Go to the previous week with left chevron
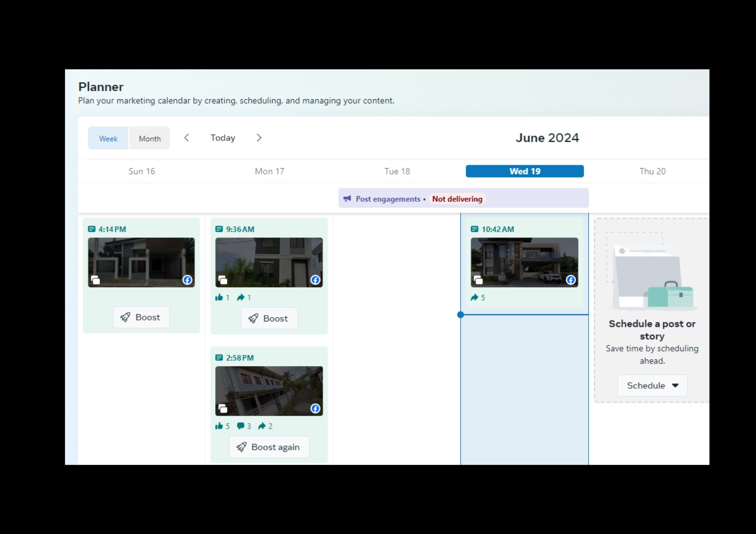 click(x=187, y=138)
